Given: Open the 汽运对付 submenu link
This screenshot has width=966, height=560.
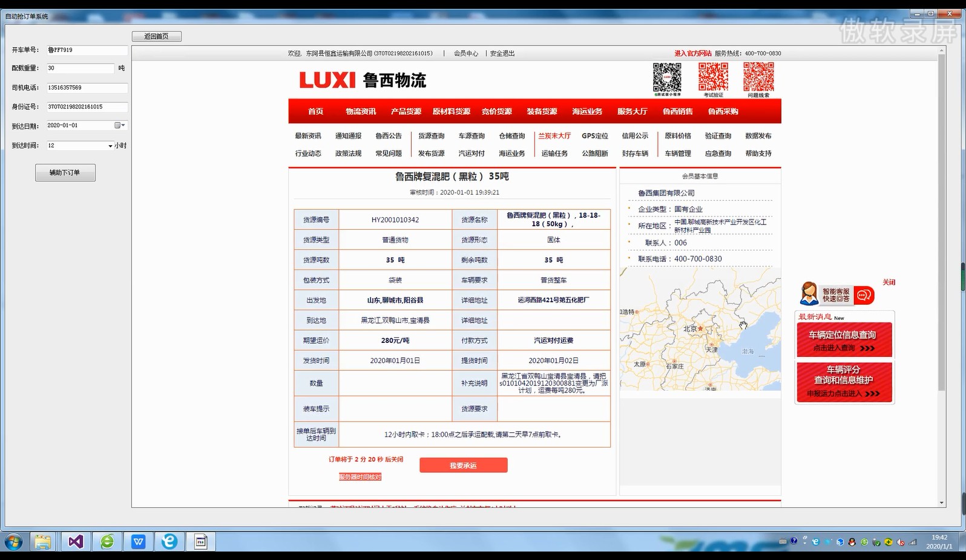Looking at the screenshot, I should (x=471, y=154).
